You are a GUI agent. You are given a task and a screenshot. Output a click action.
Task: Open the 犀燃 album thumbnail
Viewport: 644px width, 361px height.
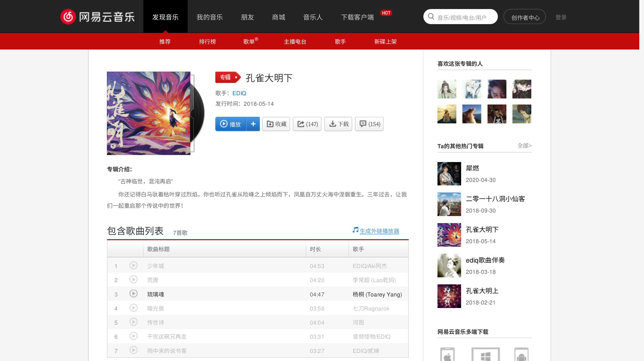click(x=449, y=174)
